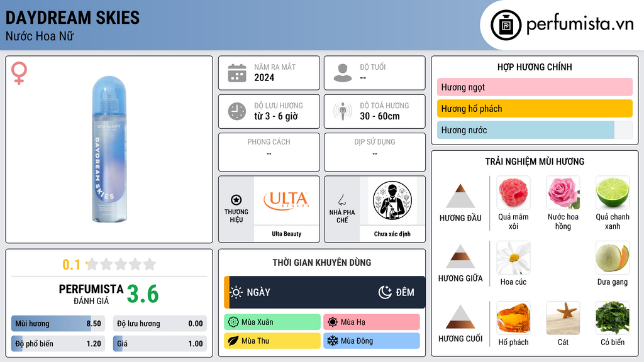
Task: Click the Ngày/Đêm day-night bar
Action: coord(325,292)
